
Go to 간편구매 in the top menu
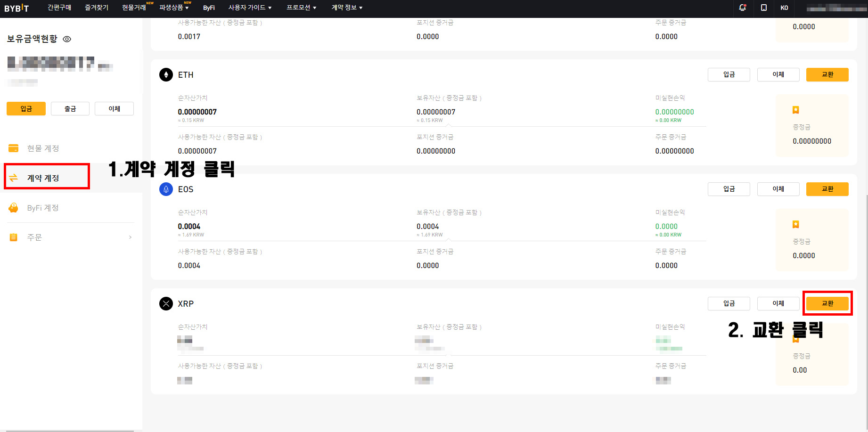(x=59, y=8)
